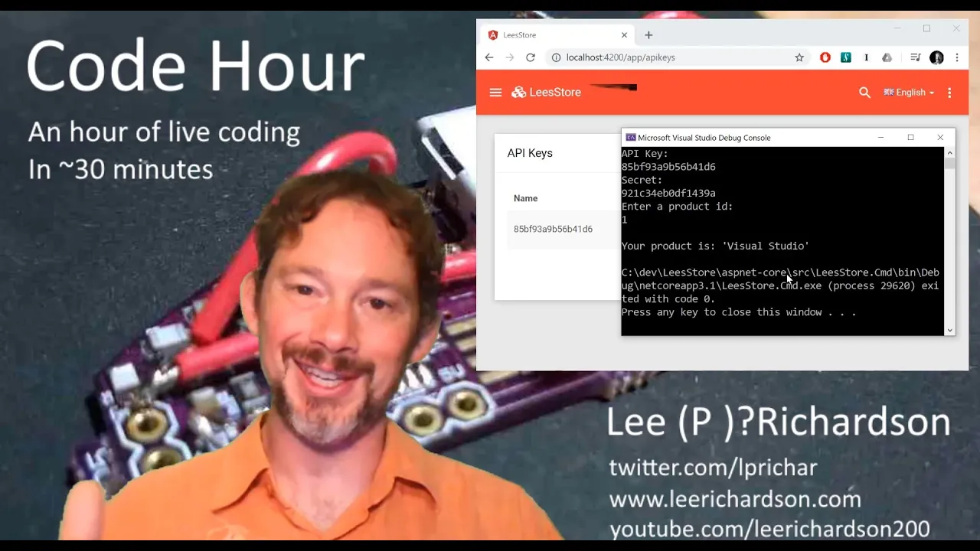Open the Chrome profile avatar
Image resolution: width=980 pixels, height=551 pixels.
tap(936, 57)
